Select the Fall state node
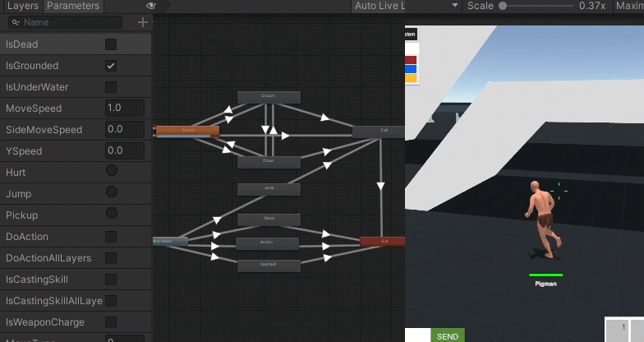The image size is (644, 342). [x=379, y=132]
